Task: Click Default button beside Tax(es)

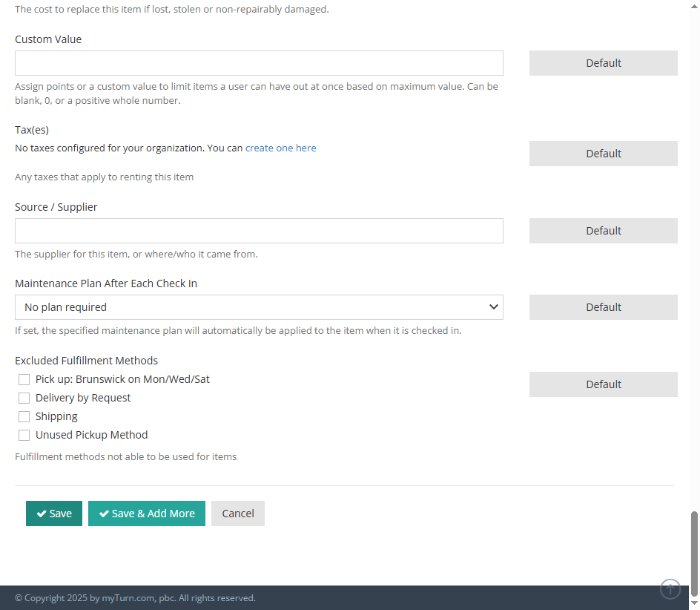Action: pyautogui.click(x=604, y=154)
